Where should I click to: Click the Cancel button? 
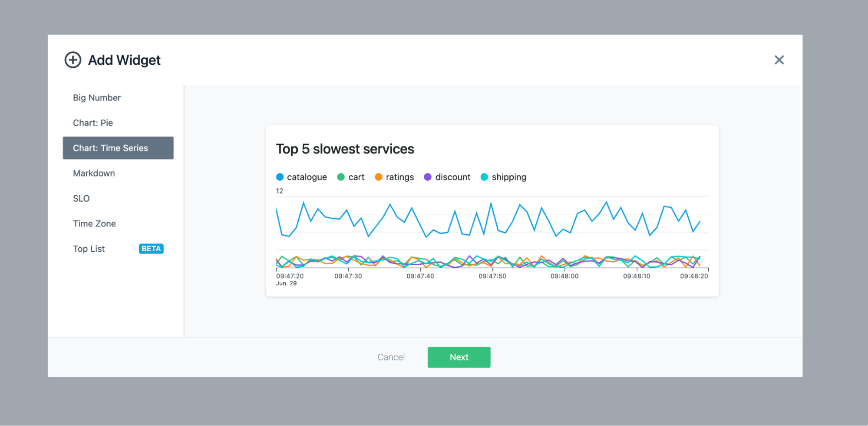click(391, 357)
